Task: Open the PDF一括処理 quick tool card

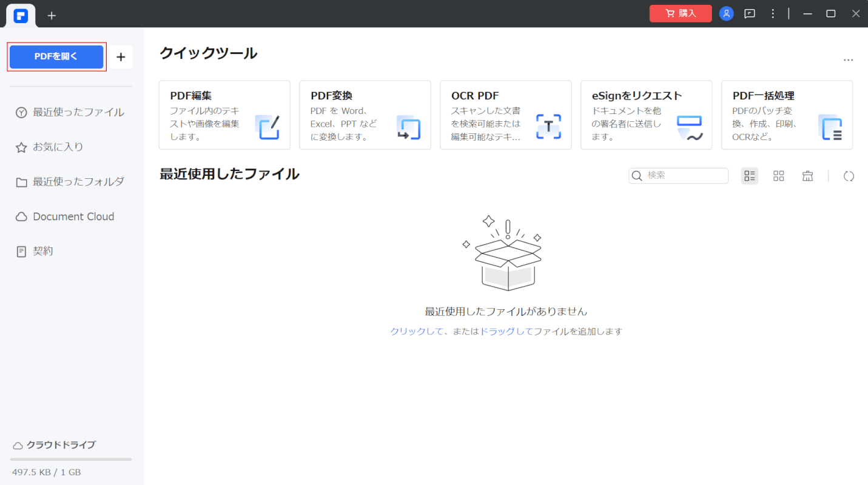Action: click(x=787, y=115)
